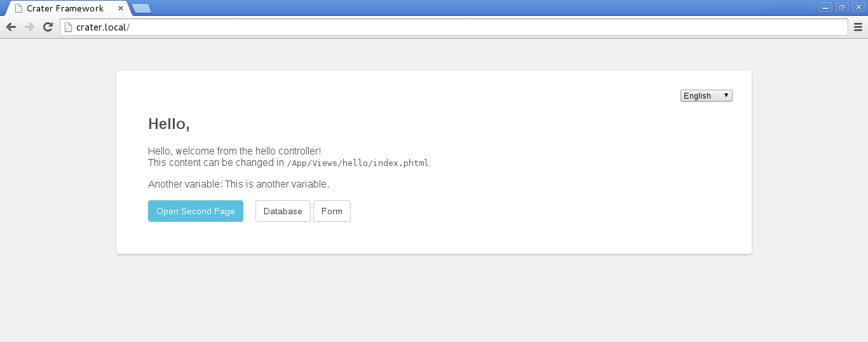The image size is (868, 342).
Task: Click the Form button
Action: (x=332, y=211)
